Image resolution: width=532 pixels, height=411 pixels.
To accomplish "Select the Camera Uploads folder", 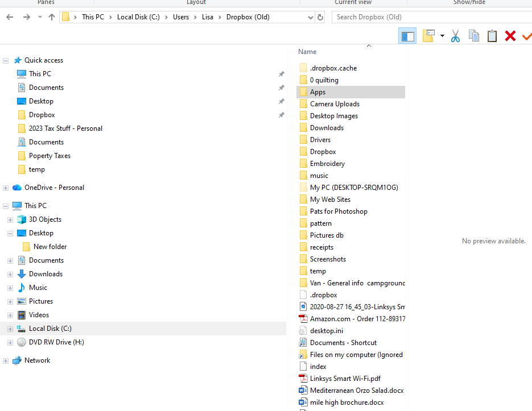I will (x=335, y=104).
